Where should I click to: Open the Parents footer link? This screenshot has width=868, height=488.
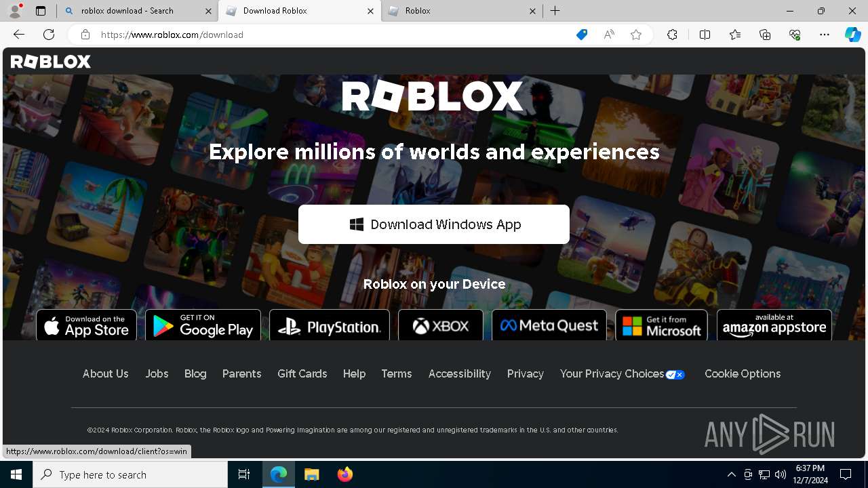click(241, 373)
